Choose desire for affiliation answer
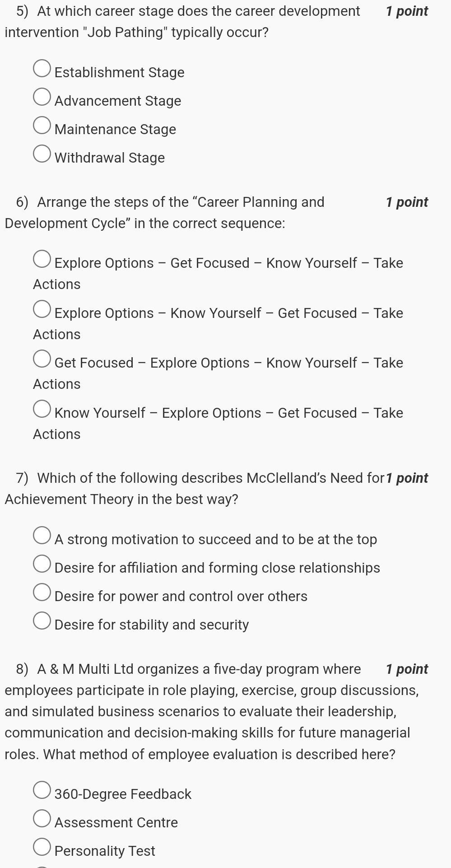The height and width of the screenshot is (868, 451). pyautogui.click(x=42, y=564)
